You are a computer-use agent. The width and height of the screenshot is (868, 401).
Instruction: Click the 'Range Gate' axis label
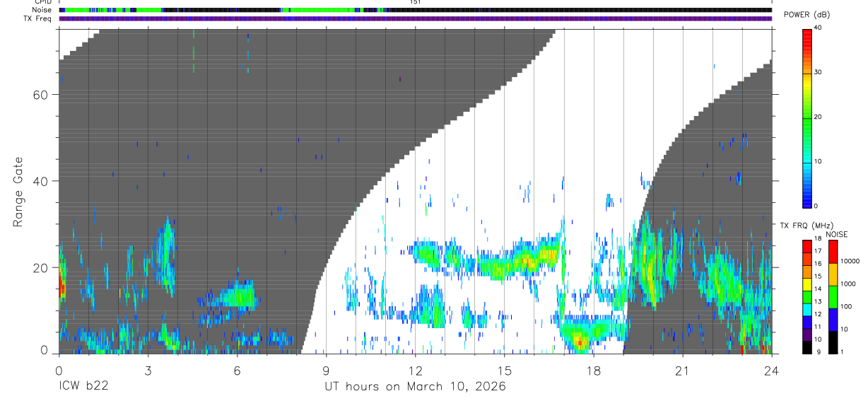click(18, 192)
